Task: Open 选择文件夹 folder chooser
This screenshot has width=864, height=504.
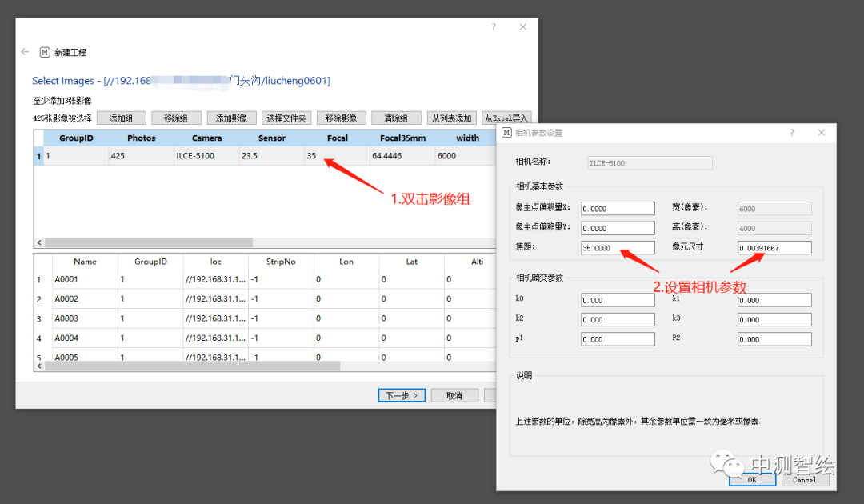Action: [286, 118]
